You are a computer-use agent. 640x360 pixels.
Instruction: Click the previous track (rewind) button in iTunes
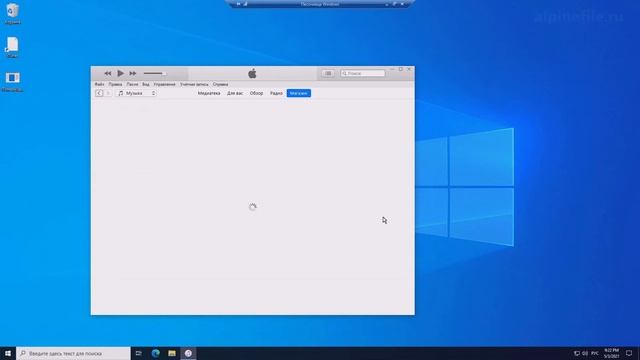[x=108, y=73]
